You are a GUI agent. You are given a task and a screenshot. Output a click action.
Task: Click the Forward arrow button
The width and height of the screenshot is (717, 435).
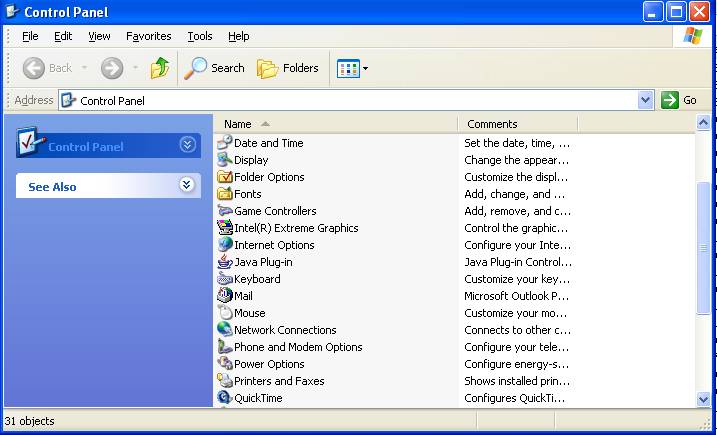pyautogui.click(x=112, y=68)
